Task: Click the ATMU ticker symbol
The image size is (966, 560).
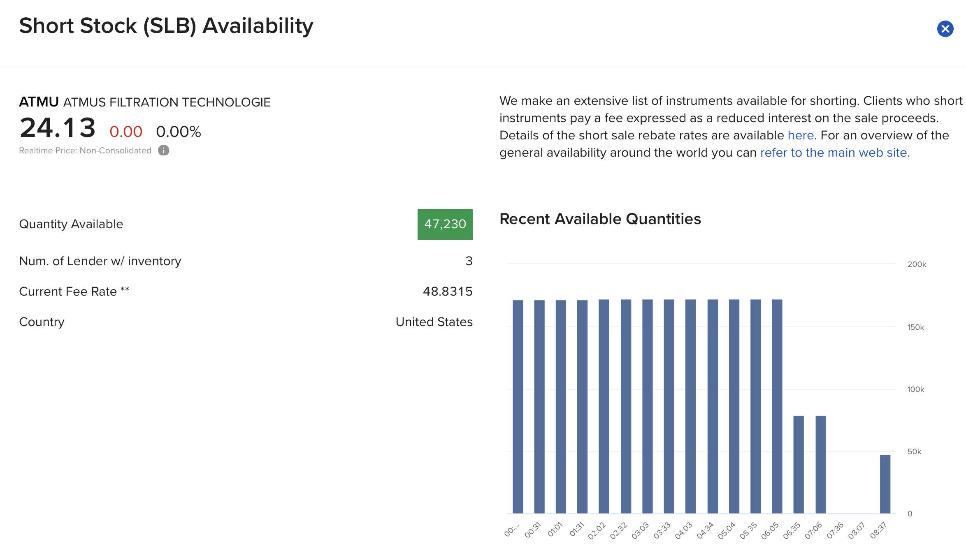Action: click(39, 102)
